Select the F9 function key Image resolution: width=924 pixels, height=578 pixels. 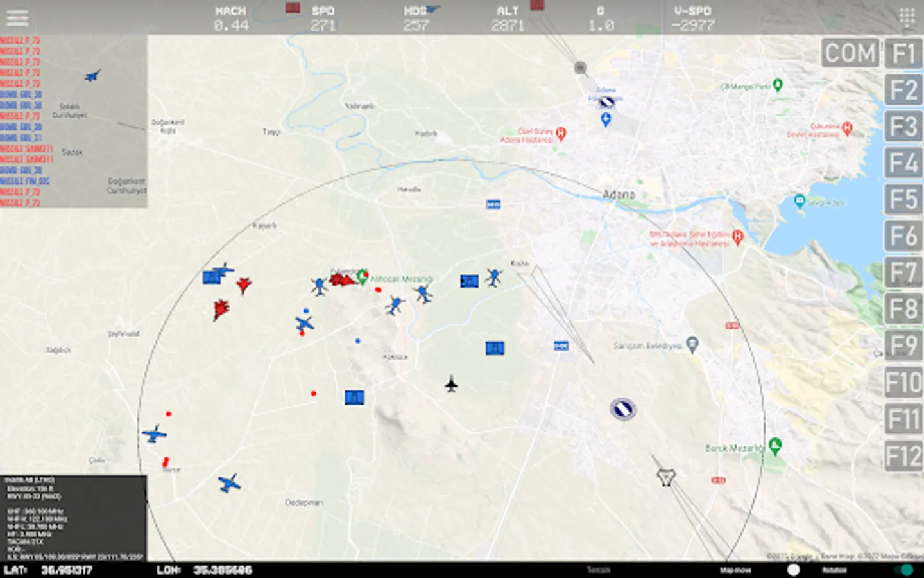click(903, 346)
